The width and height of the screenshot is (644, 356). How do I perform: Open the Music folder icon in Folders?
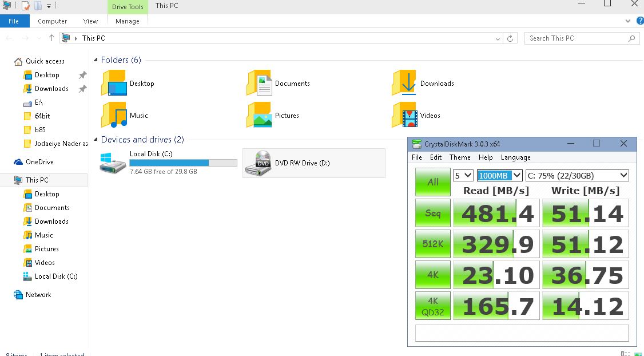pos(114,115)
